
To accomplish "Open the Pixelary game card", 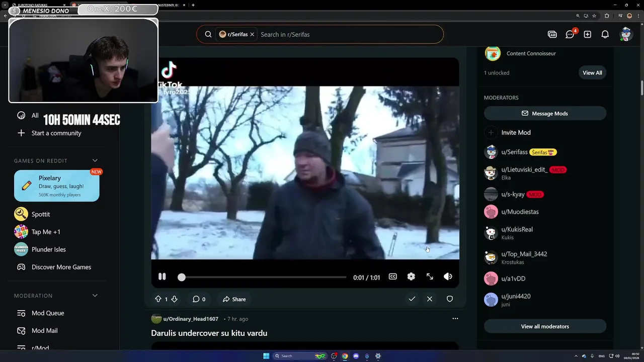I will (56, 186).
